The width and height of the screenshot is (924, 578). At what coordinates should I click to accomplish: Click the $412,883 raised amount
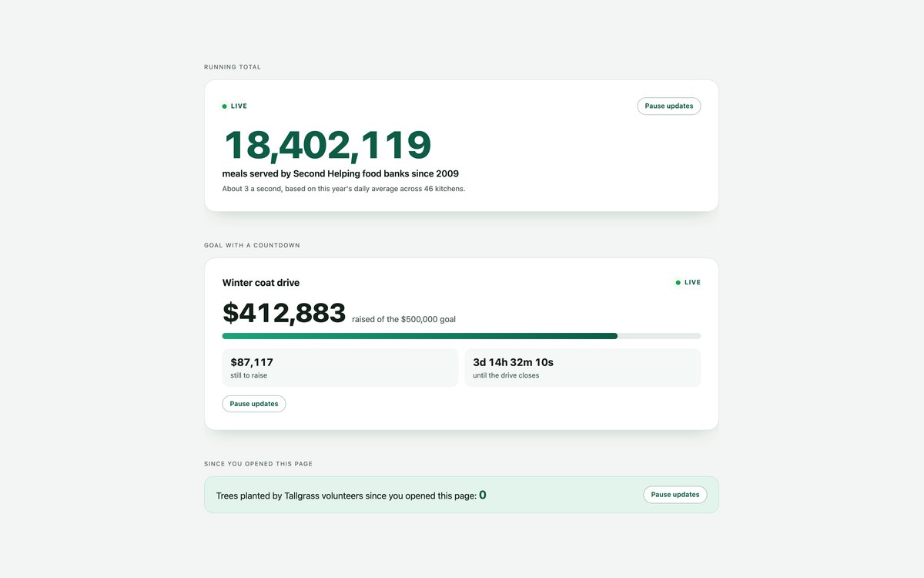pyautogui.click(x=284, y=313)
